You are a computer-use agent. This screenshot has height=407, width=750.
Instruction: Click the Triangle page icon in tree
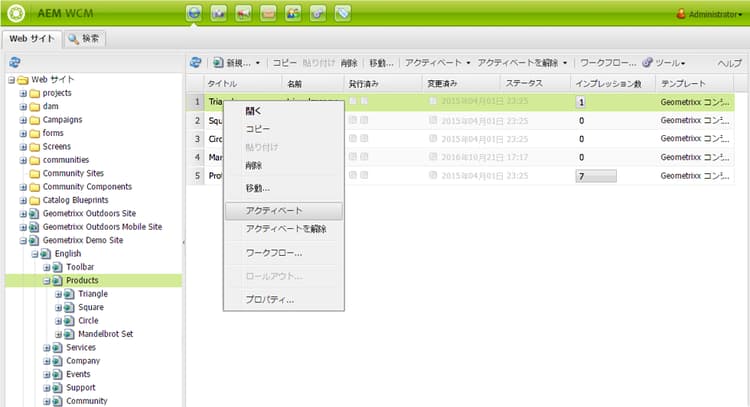point(69,294)
